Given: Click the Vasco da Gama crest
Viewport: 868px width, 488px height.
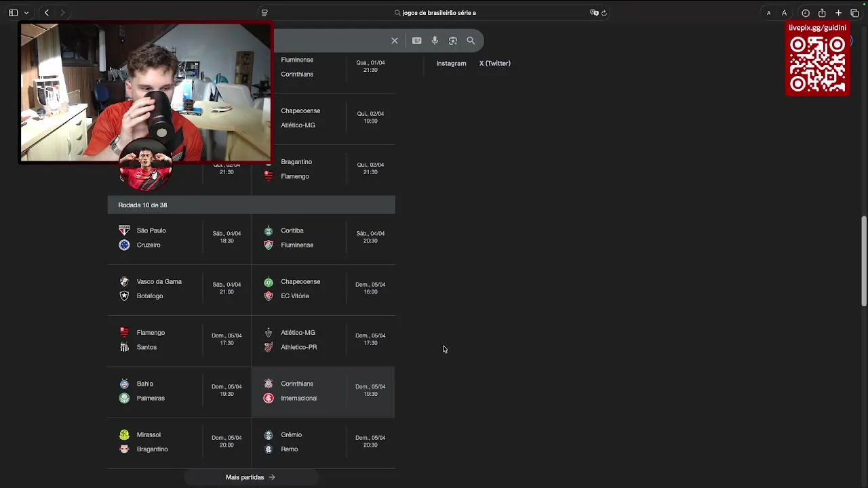Looking at the screenshot, I should click(x=124, y=281).
